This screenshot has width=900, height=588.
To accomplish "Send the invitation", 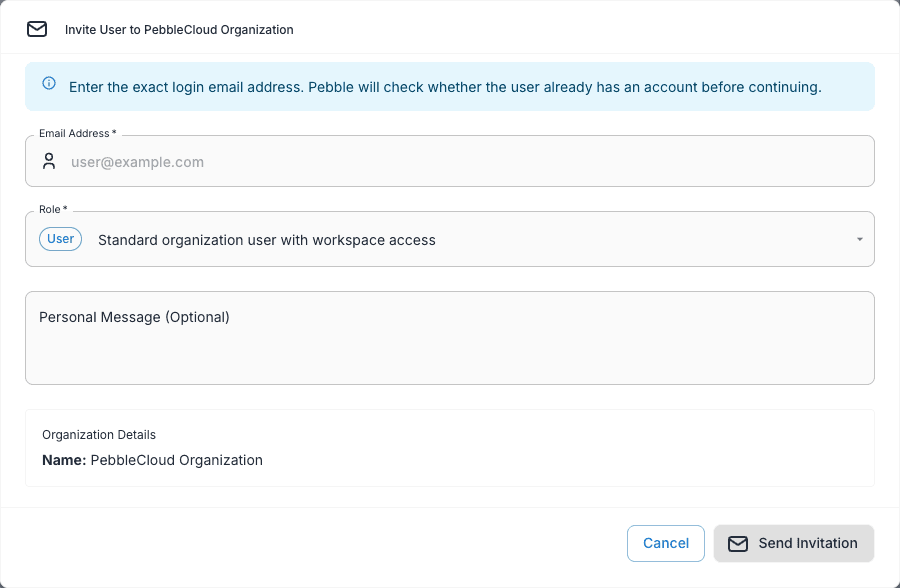I will point(794,543).
